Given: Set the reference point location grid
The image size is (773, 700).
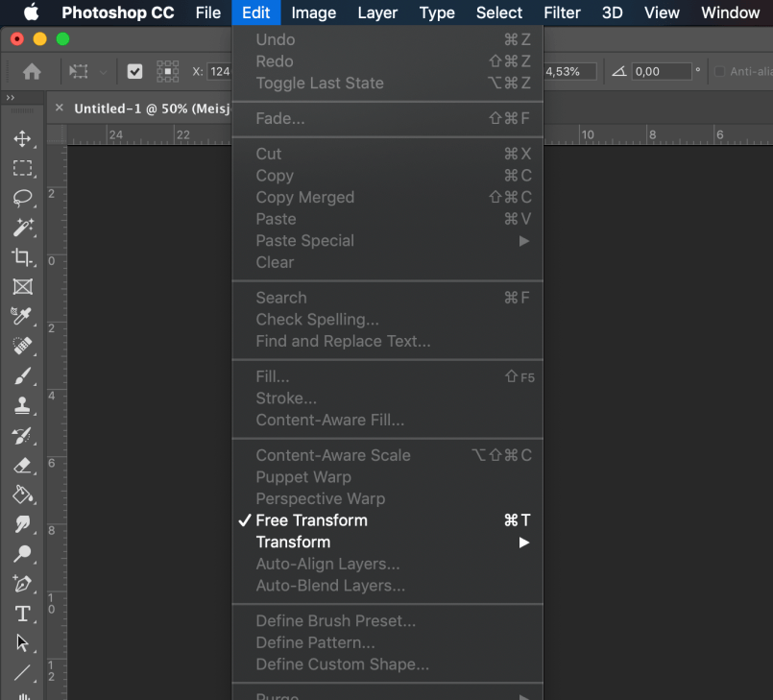Looking at the screenshot, I should click(168, 71).
